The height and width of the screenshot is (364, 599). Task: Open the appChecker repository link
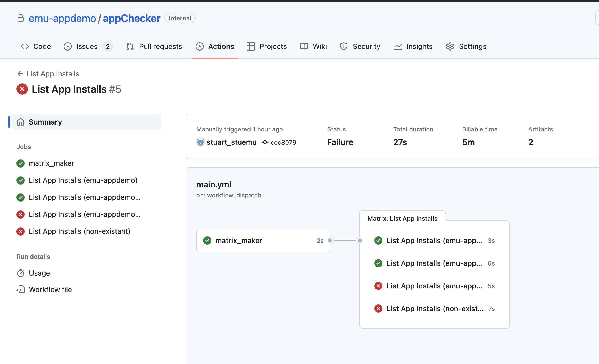click(131, 18)
